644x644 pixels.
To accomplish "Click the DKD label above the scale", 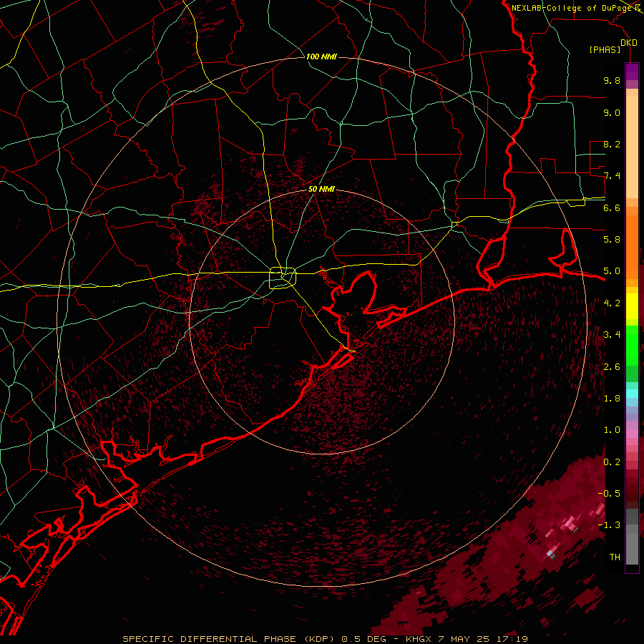I will click(x=629, y=43).
